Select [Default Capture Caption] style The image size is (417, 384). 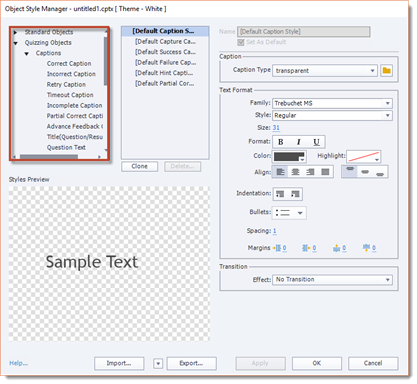165,42
